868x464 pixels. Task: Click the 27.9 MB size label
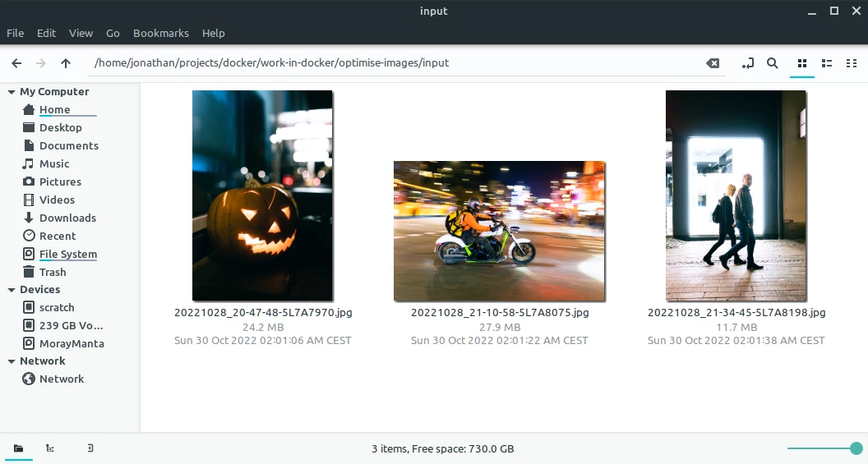point(500,328)
